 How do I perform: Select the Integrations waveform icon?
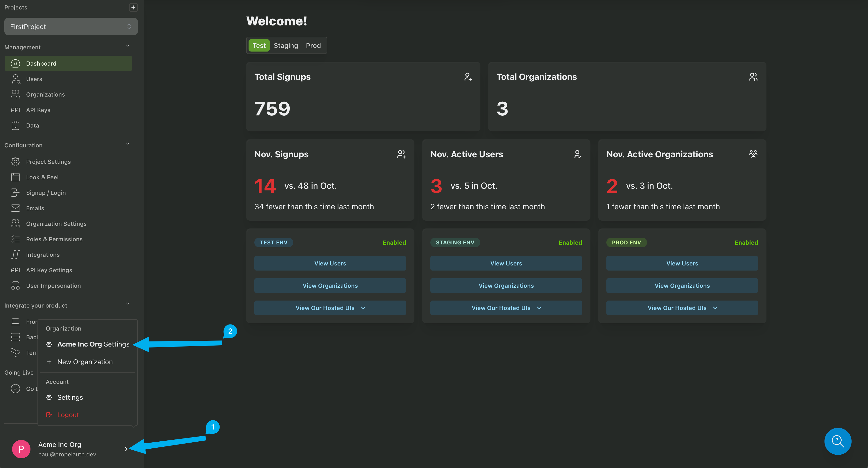(15, 255)
